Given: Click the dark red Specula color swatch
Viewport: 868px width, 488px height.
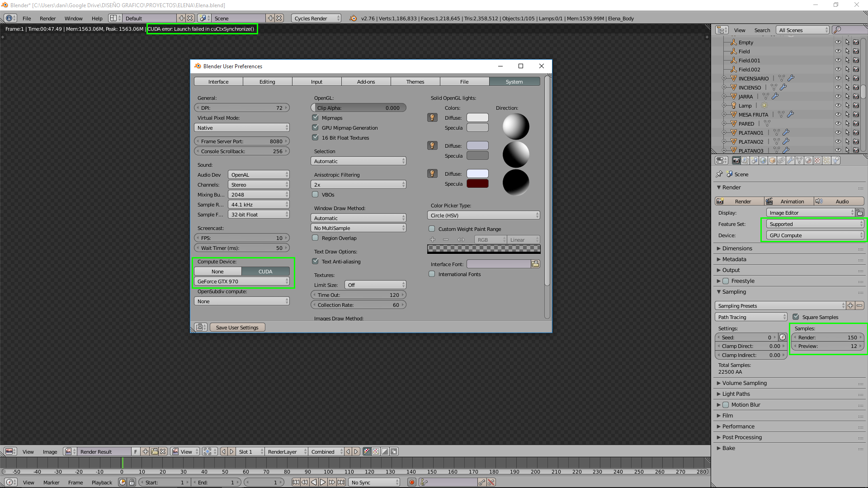Looking at the screenshot, I should (477, 183).
